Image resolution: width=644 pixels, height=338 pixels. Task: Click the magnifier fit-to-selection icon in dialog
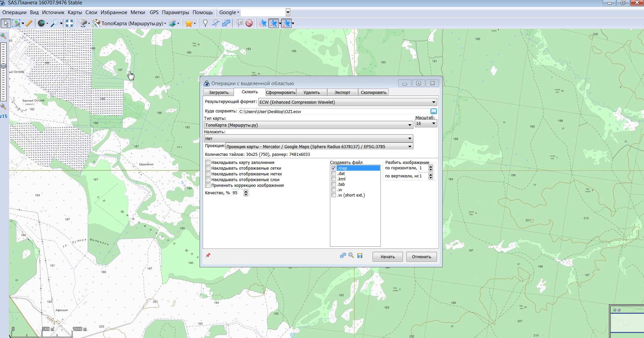coord(351,256)
